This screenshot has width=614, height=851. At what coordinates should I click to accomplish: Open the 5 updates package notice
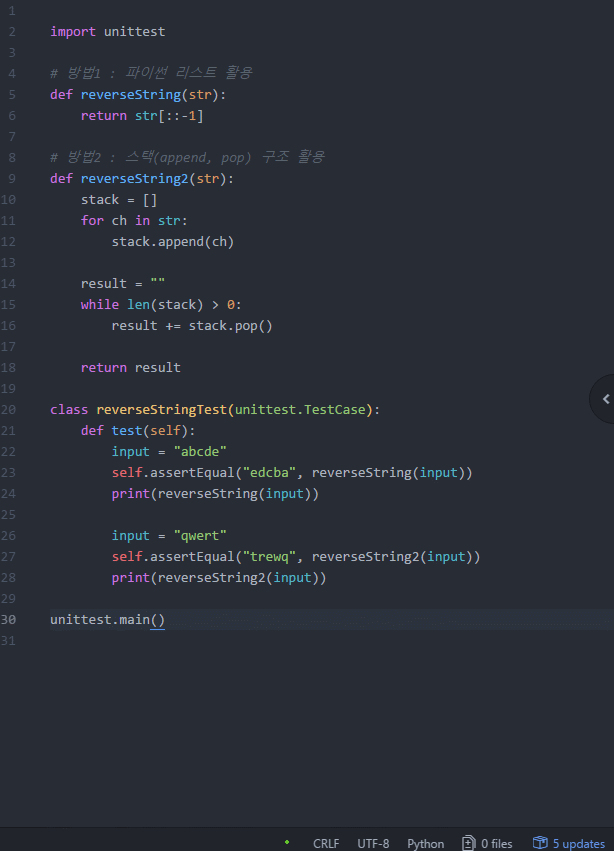pyautogui.click(x=569, y=843)
